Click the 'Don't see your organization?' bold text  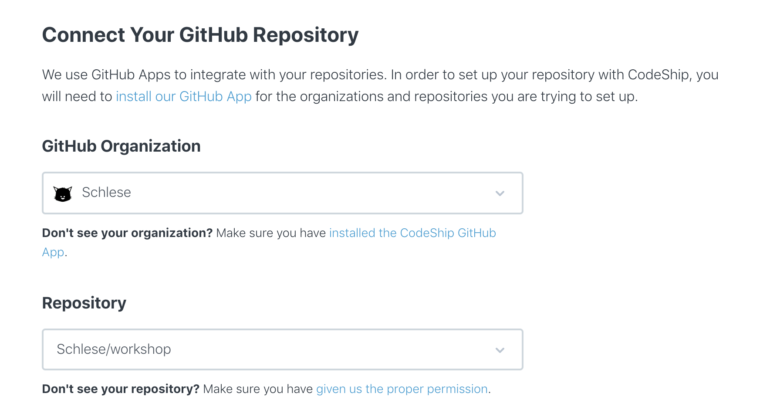coord(127,233)
